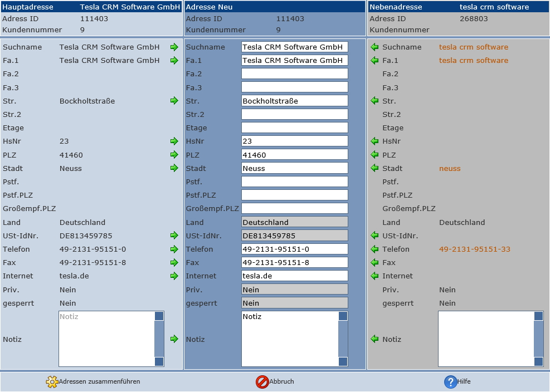The width and height of the screenshot is (550, 392).
Task: Click inside the Adresse Neu Notiz textarea
Action: tap(289, 339)
